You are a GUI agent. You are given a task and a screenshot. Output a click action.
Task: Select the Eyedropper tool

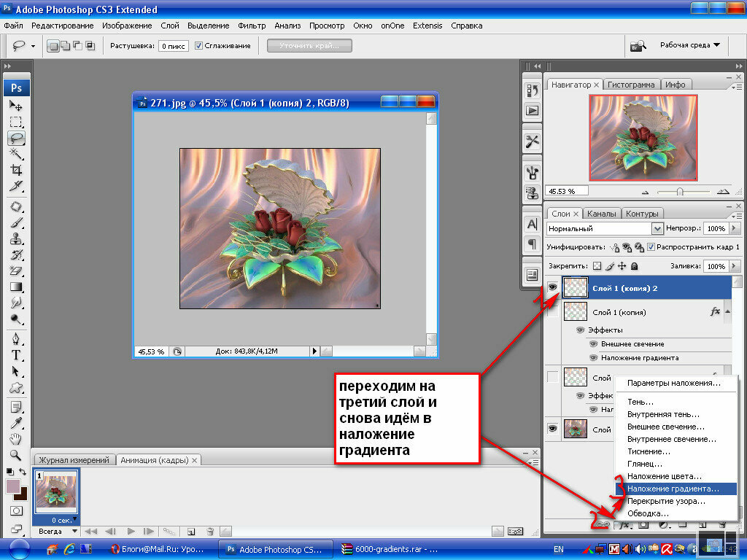point(16,423)
